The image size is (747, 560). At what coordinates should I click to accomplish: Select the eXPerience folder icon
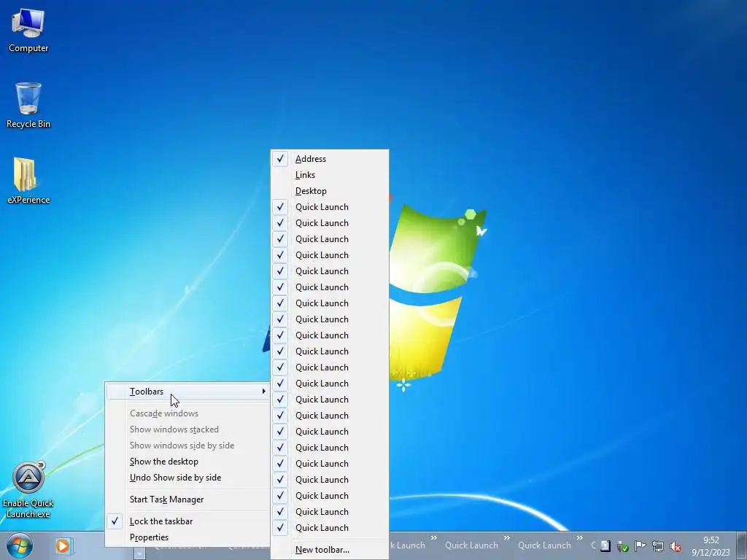coord(28,181)
